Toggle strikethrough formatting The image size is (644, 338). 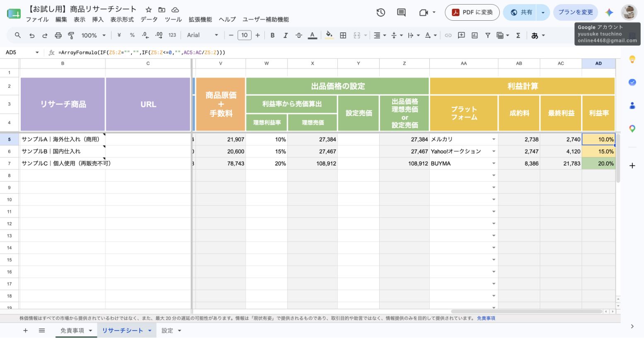299,35
